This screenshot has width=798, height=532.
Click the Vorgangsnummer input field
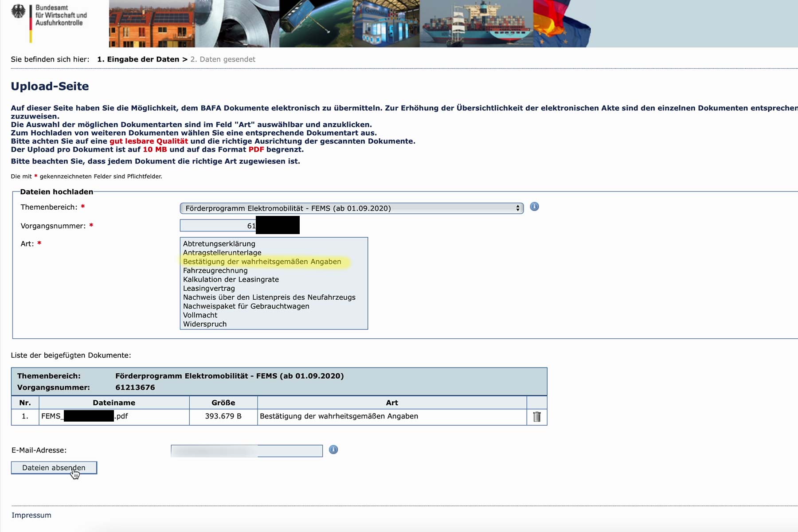pyautogui.click(x=217, y=226)
